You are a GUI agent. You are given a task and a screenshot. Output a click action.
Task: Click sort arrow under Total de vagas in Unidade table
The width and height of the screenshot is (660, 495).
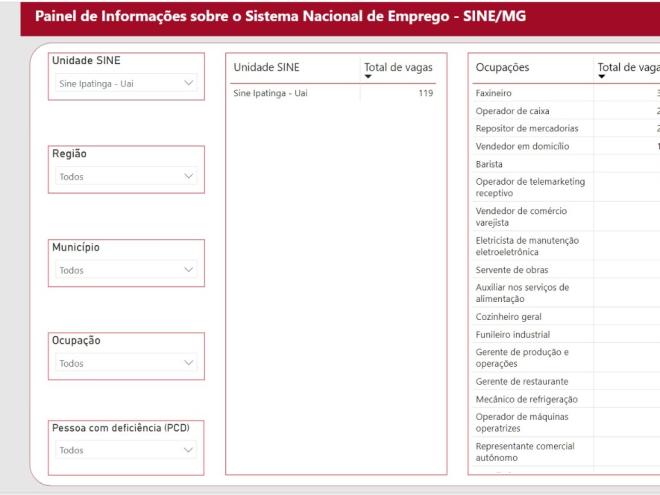point(368,77)
